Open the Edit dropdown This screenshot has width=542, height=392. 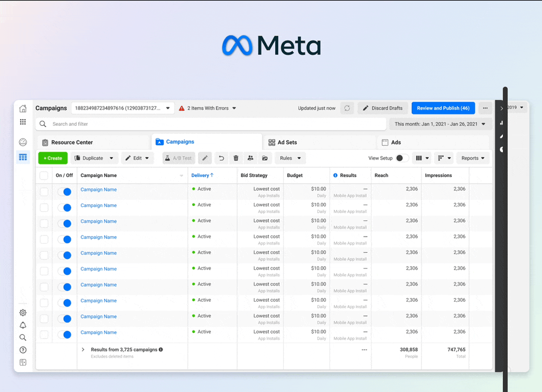[x=137, y=158]
